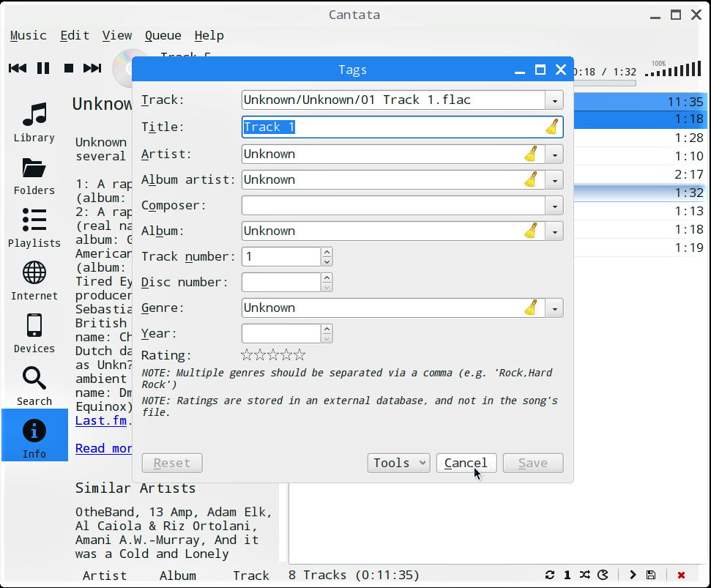Open the Music menu

[28, 35]
